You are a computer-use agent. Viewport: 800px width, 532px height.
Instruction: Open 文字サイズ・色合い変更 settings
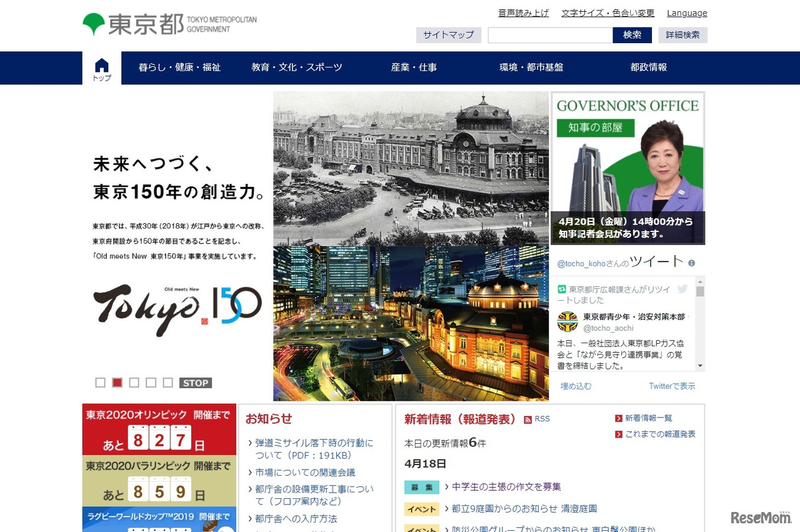[608, 13]
